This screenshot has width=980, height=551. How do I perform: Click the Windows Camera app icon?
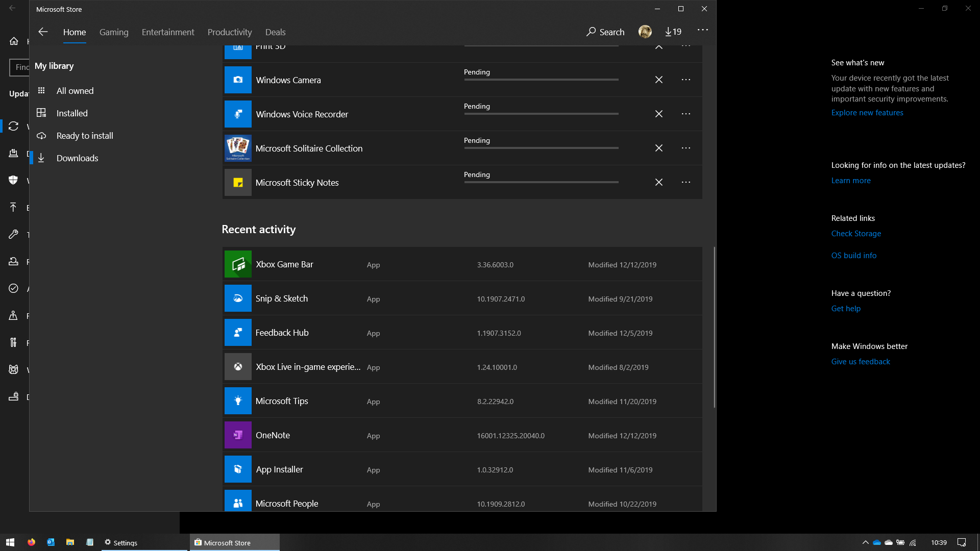coord(238,80)
